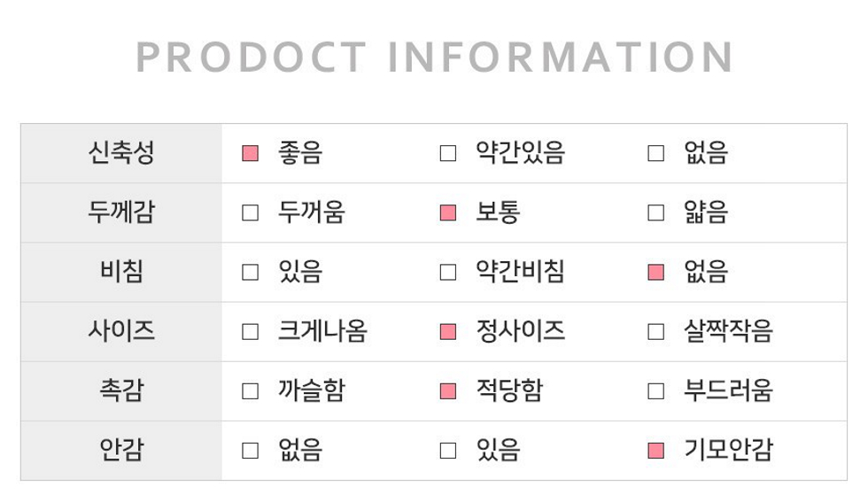
Task: Toggle the 정사이즈 checkbox
Action: [448, 332]
